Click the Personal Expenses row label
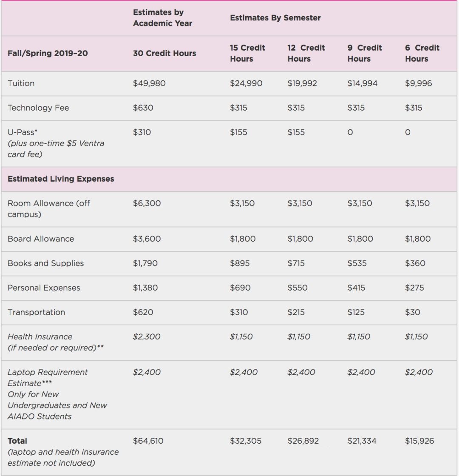The height and width of the screenshot is (476, 459). (x=44, y=288)
